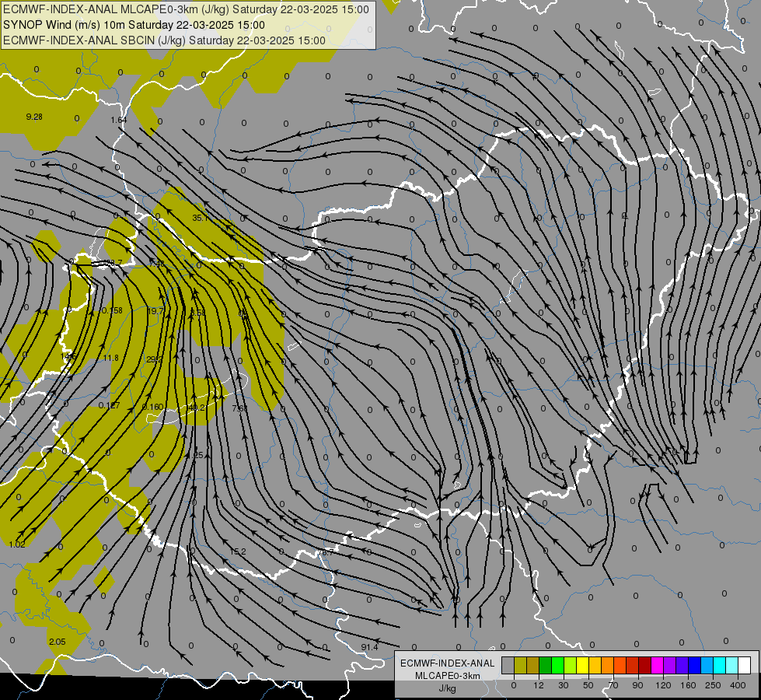The width and height of the screenshot is (761, 700).
Task: Click the legend tick value 120
Action: click(663, 685)
